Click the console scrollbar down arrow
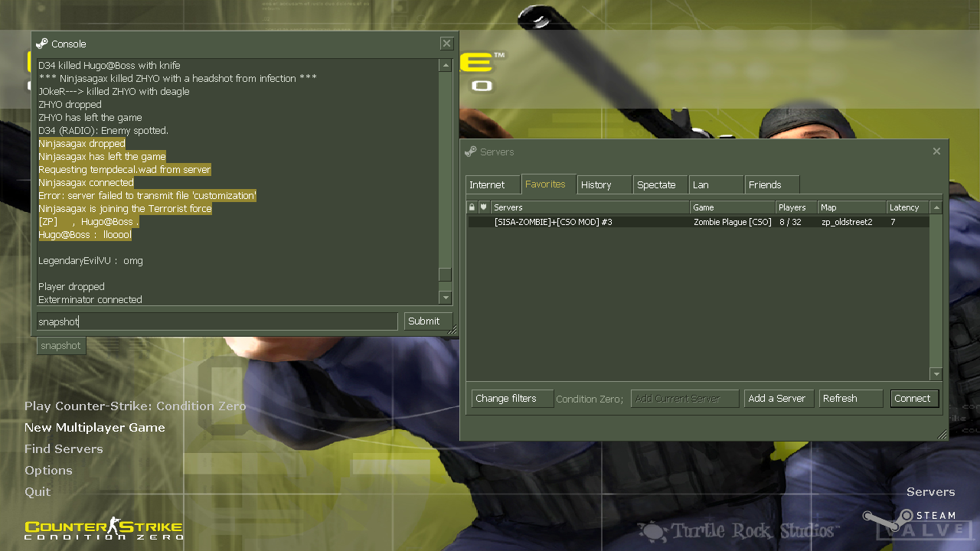 tap(446, 297)
